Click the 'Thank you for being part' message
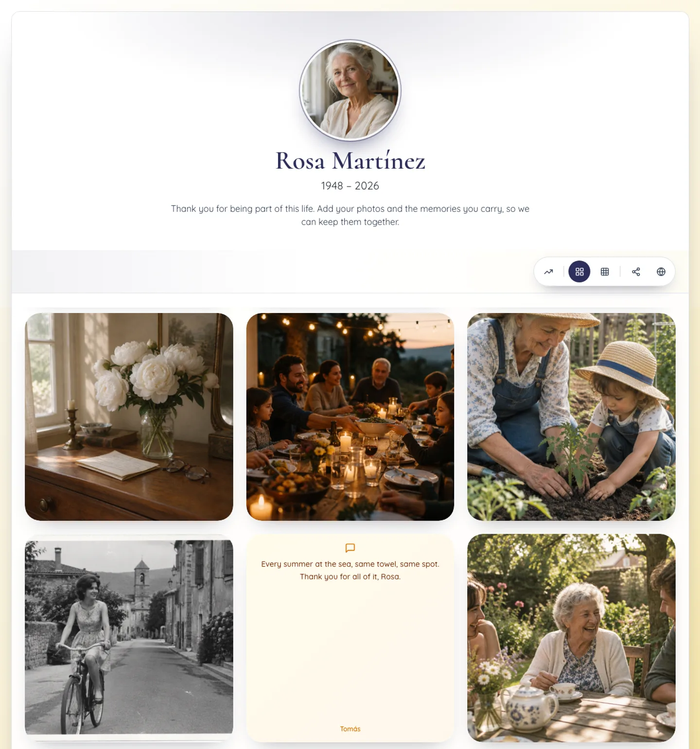The width and height of the screenshot is (700, 749). coord(350,215)
